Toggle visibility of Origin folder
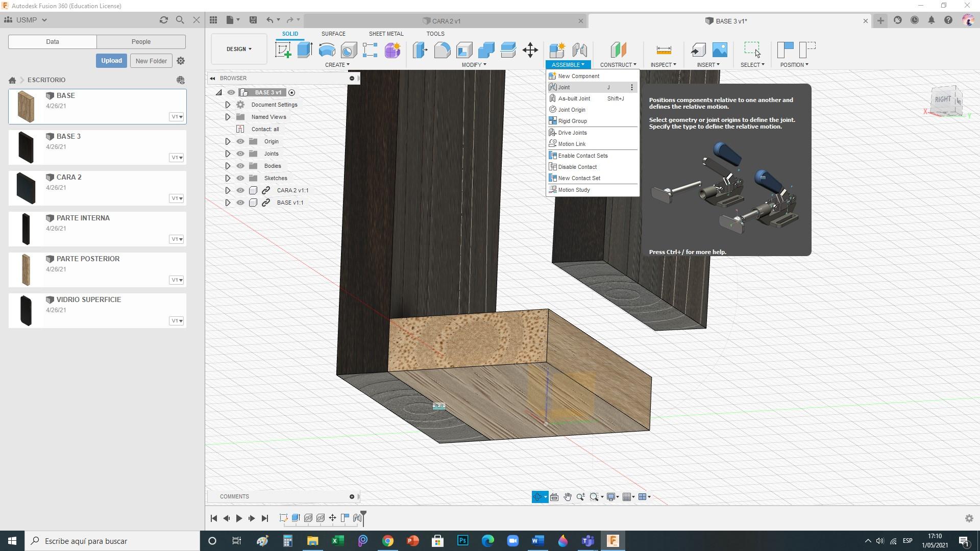The image size is (980, 551). [240, 141]
